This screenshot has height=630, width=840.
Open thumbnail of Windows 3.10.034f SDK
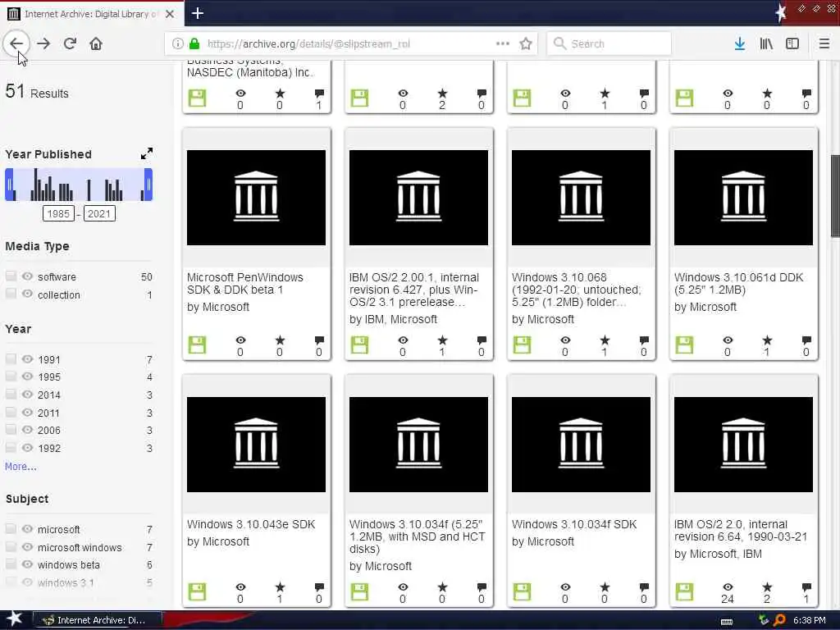pyautogui.click(x=581, y=444)
